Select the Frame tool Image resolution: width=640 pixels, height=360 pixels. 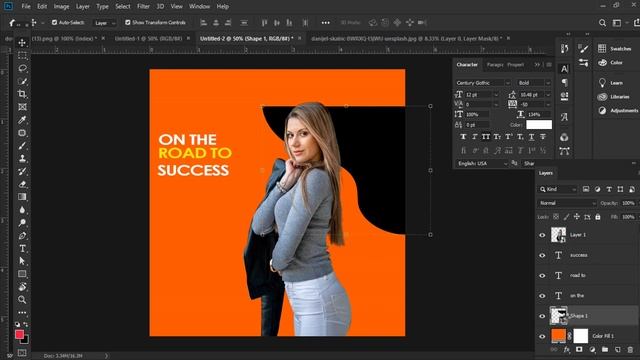click(22, 107)
